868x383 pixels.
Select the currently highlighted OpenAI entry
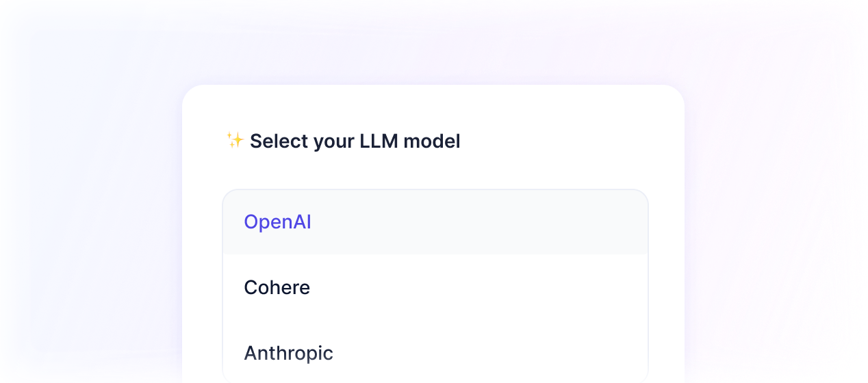tap(435, 222)
